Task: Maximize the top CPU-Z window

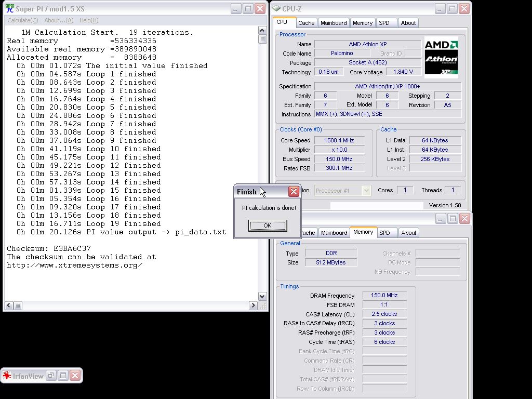Action: (x=453, y=8)
